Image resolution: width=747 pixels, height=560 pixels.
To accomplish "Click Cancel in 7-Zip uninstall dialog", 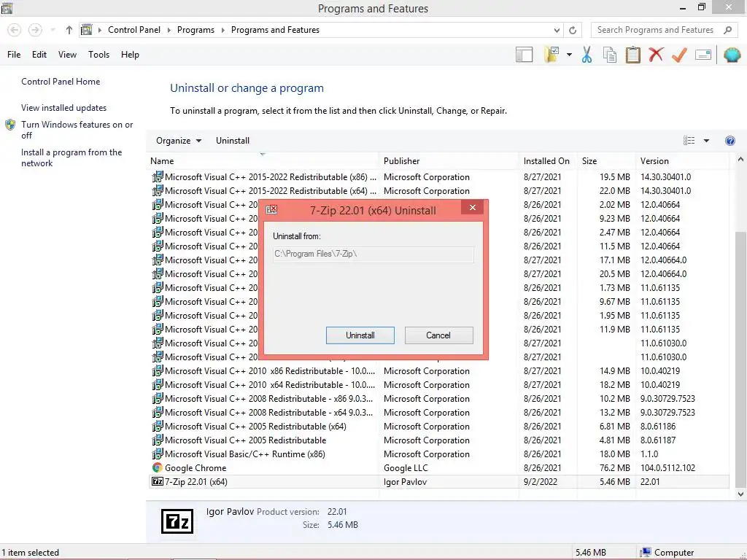I will [x=438, y=335].
